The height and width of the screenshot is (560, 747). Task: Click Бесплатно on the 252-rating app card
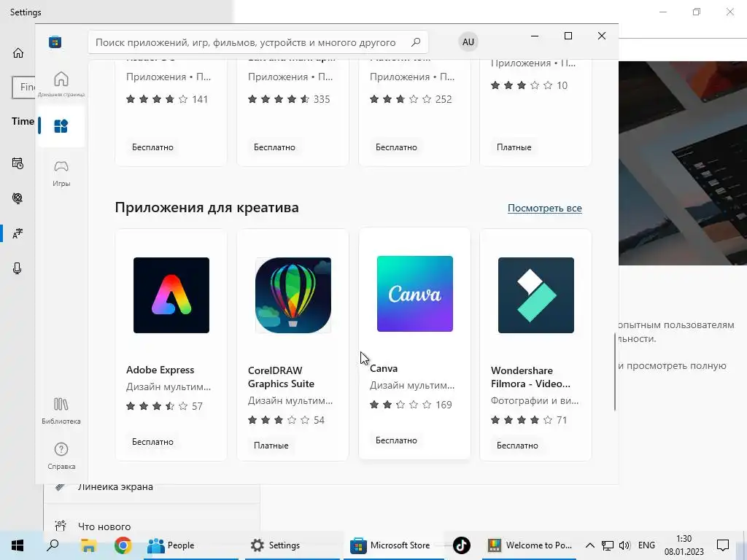point(396,147)
